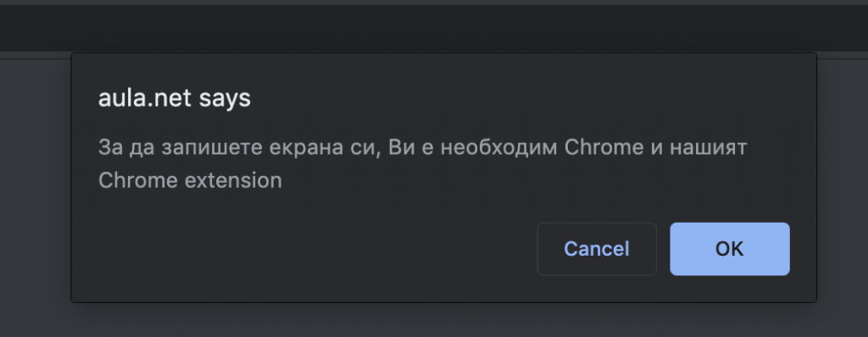868x337 pixels.
Task: Click the 'Chrome extension' text on second line
Action: (190, 180)
